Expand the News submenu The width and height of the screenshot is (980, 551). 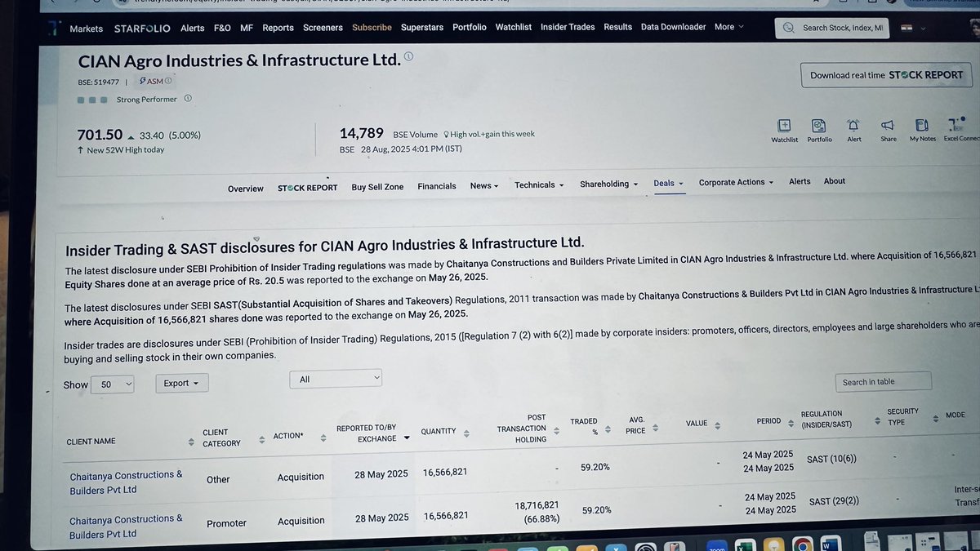point(484,186)
